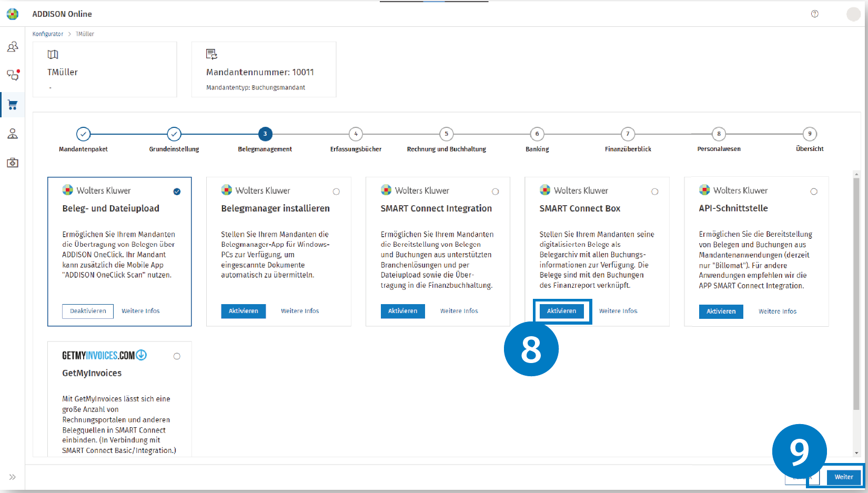Image resolution: width=868 pixels, height=493 pixels.
Task: Uncheck Beleg- und Dateiupload selection
Action: [x=177, y=192]
